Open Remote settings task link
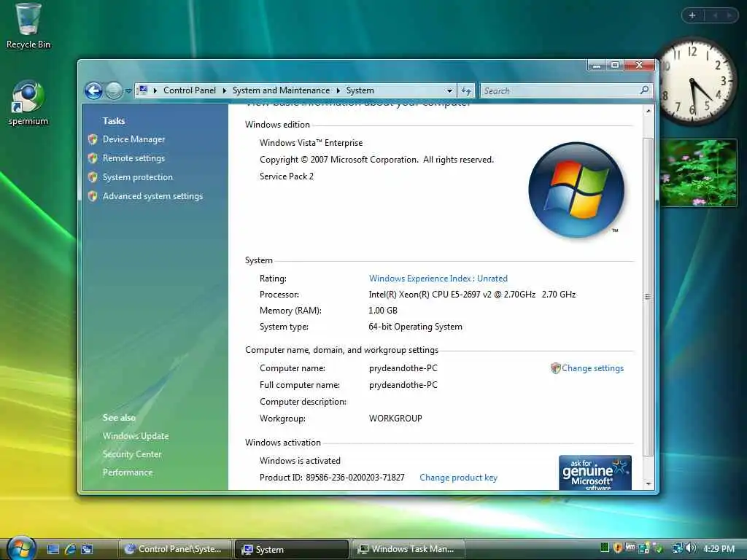Screen dimensions: 747x560 [x=134, y=158]
